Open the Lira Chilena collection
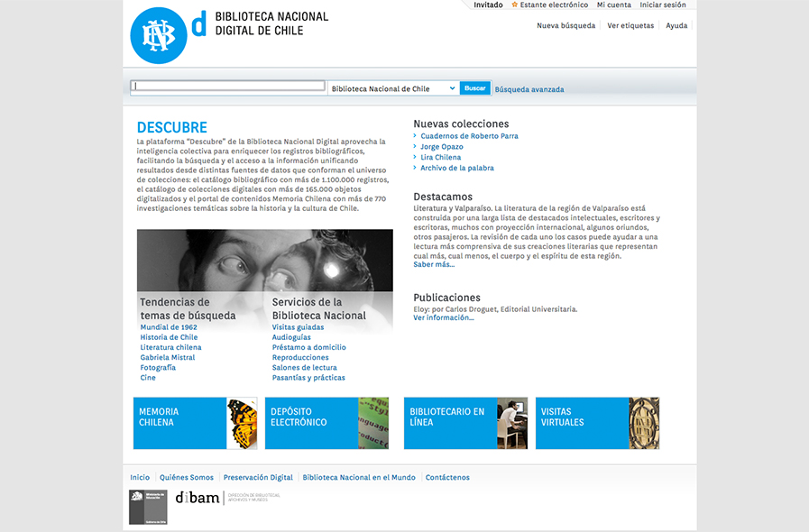 [441, 158]
